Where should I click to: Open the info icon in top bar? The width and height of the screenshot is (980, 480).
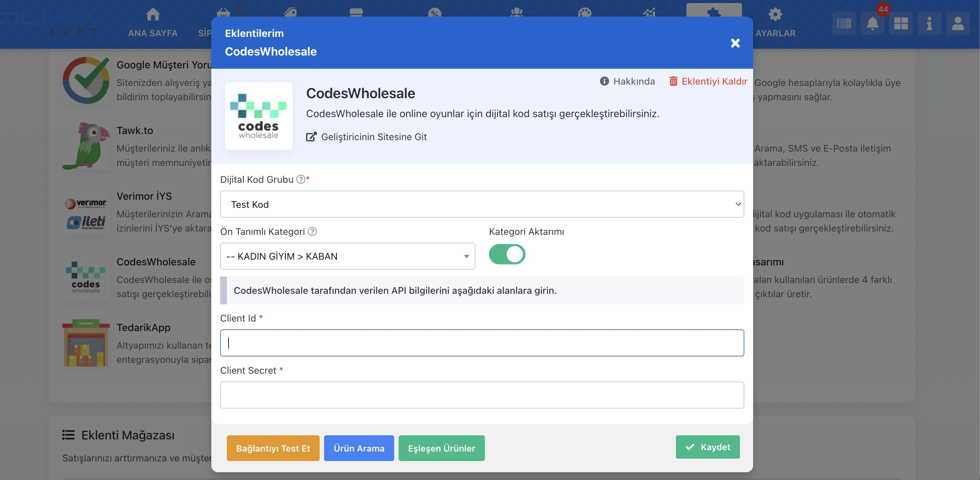pyautogui.click(x=929, y=24)
